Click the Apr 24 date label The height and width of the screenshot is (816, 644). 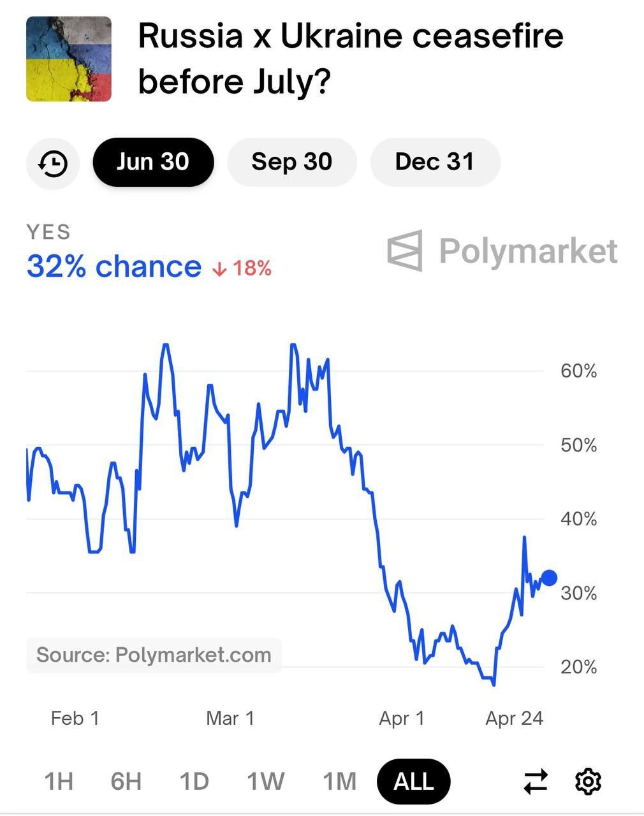click(x=514, y=718)
